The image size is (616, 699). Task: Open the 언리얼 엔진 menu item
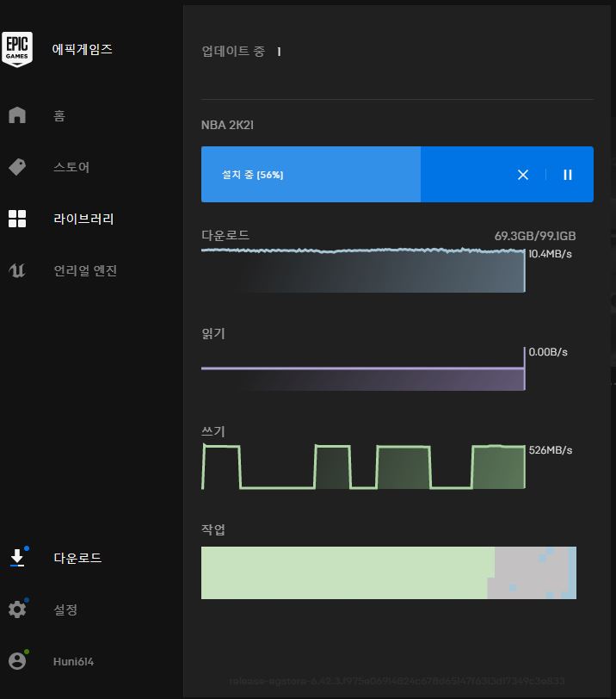tap(85, 270)
